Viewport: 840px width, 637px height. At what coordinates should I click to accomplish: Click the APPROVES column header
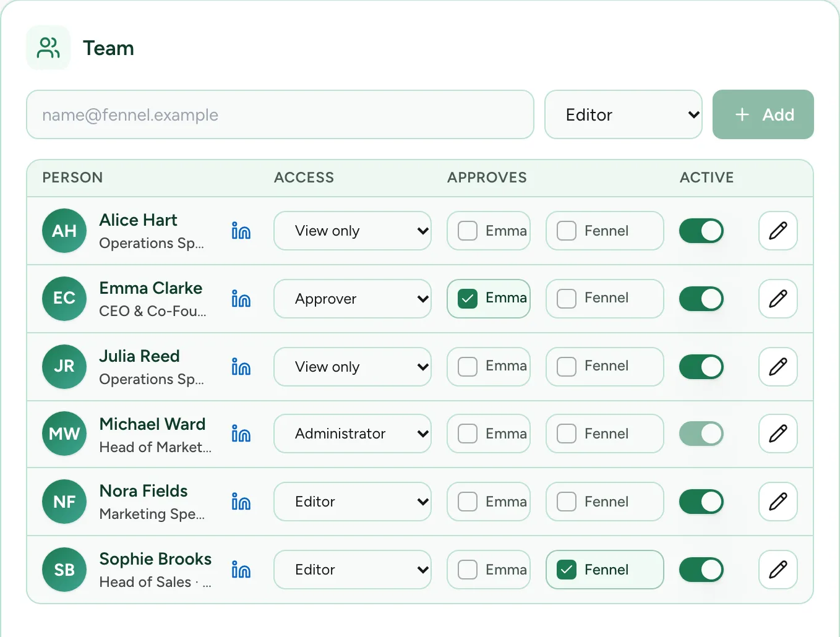487,177
